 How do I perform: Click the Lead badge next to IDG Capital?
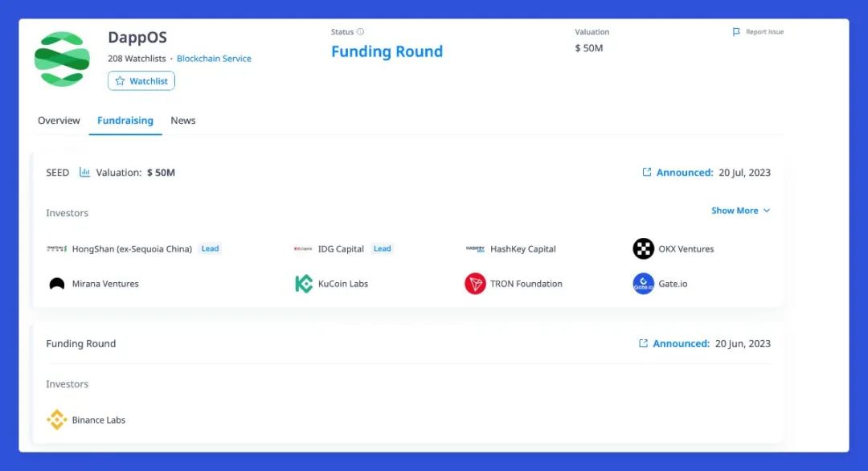pyautogui.click(x=382, y=249)
